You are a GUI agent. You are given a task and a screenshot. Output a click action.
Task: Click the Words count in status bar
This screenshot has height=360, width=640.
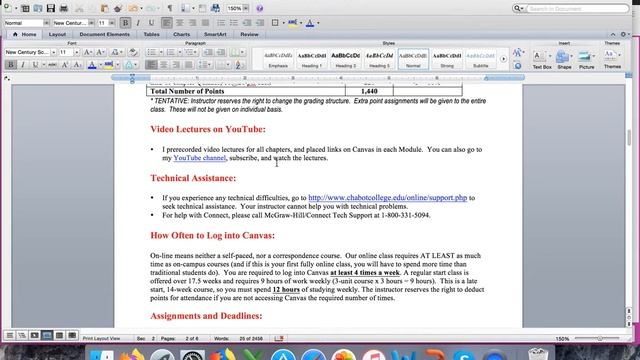coord(238,338)
